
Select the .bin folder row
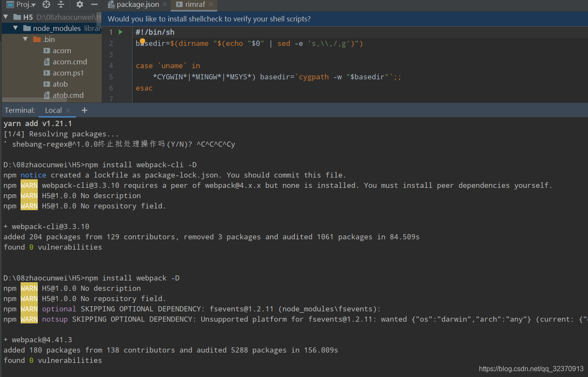click(52, 39)
